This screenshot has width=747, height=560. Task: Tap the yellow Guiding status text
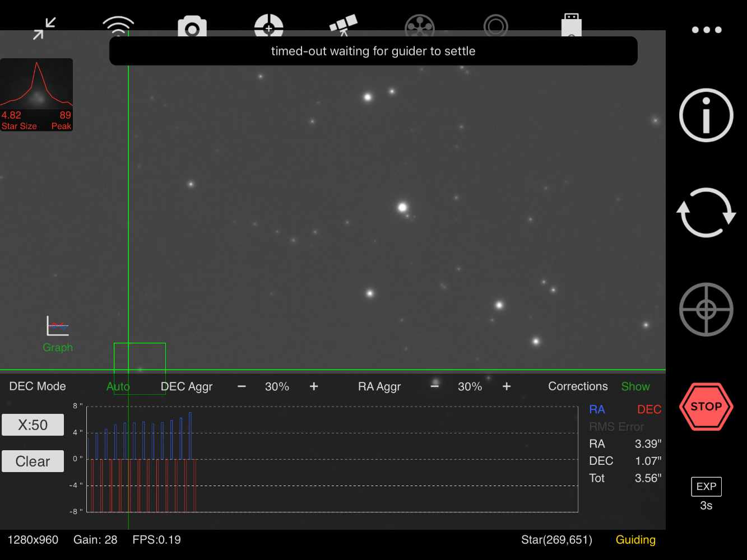point(635,540)
